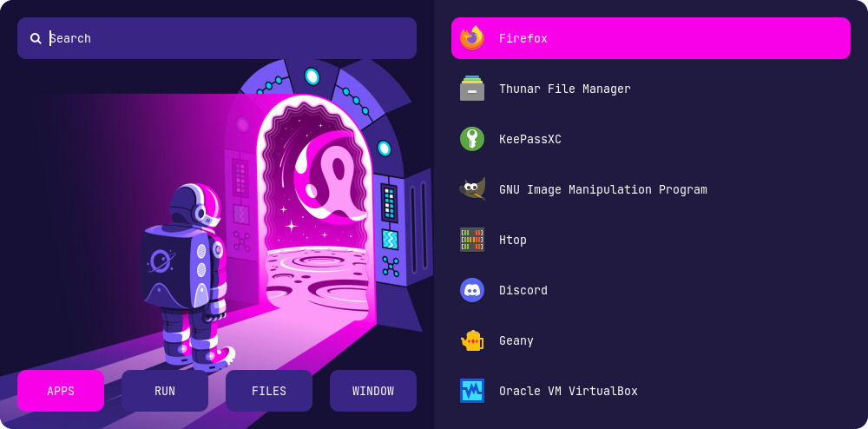868x429 pixels.
Task: Click the Firefox browser icon
Action: point(472,38)
